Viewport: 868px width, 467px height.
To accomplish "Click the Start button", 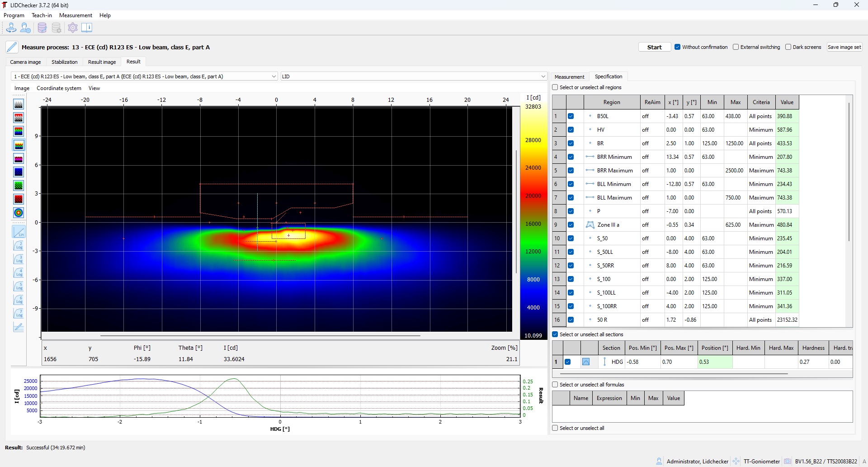I will (x=654, y=47).
